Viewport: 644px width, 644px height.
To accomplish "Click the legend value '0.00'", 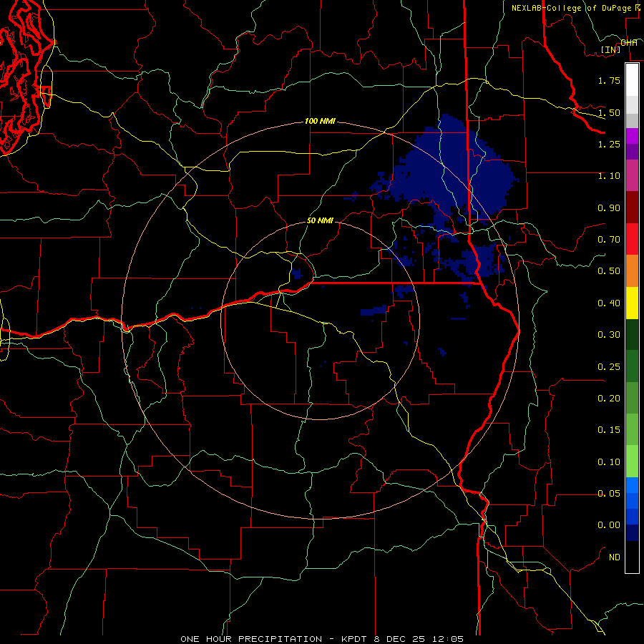I will (x=609, y=525).
